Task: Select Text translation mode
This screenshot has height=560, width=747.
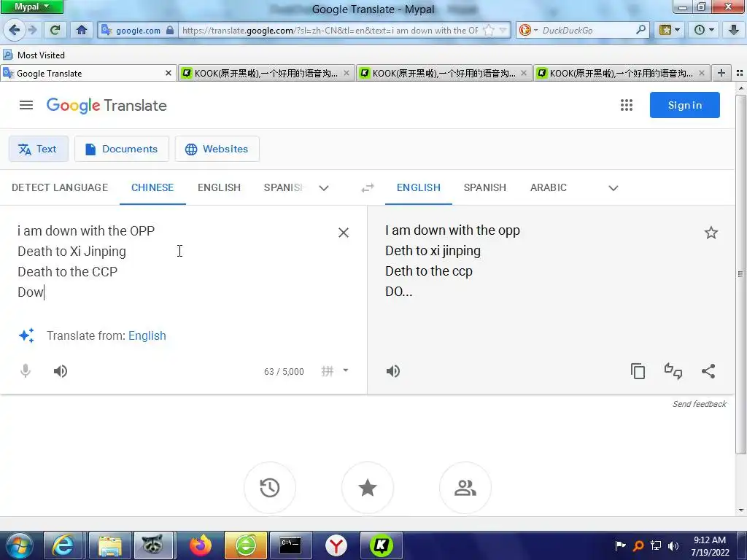Action: click(x=38, y=149)
